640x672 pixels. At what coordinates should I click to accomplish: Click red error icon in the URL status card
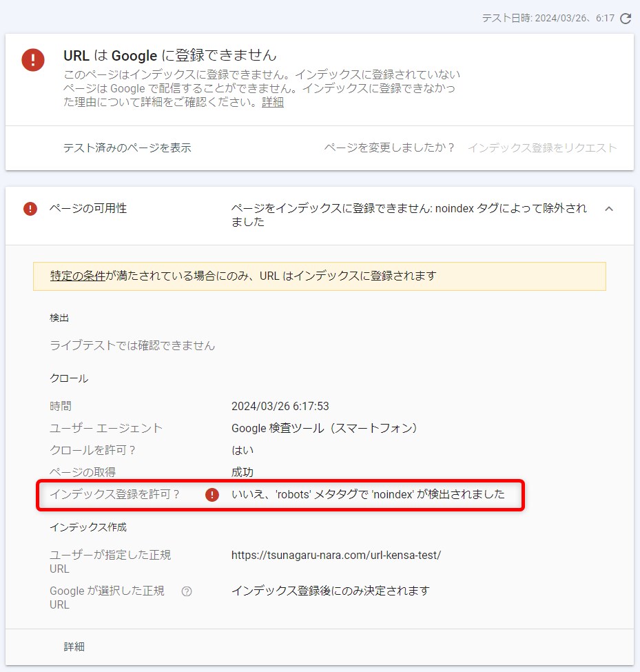coord(33,60)
